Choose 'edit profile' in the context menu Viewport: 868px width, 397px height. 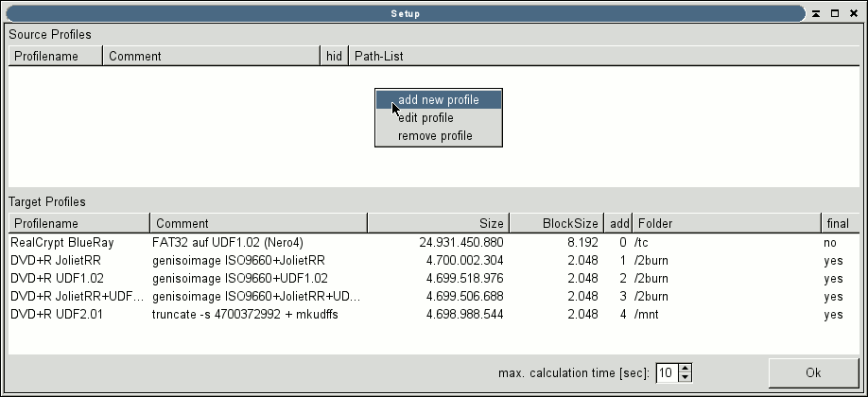[425, 118]
